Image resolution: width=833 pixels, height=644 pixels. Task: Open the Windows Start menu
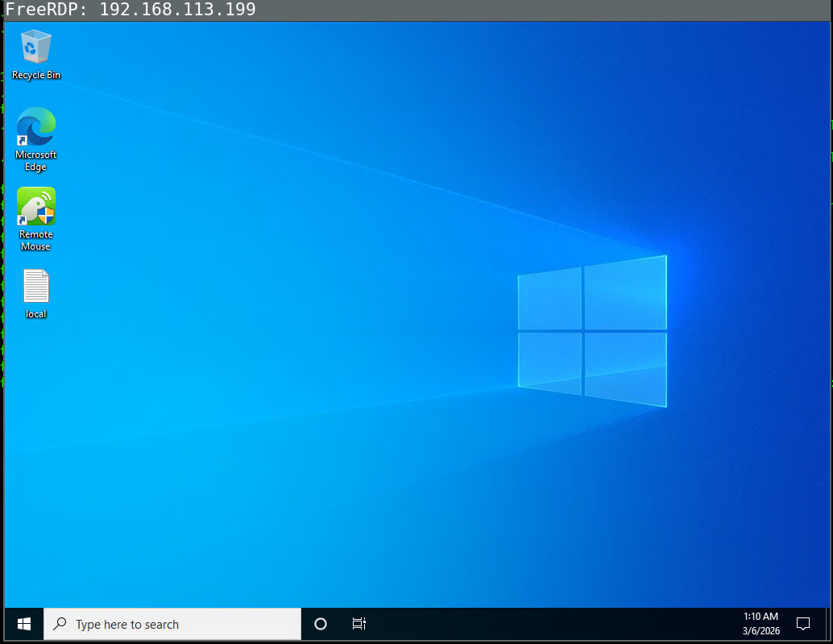[x=24, y=624]
